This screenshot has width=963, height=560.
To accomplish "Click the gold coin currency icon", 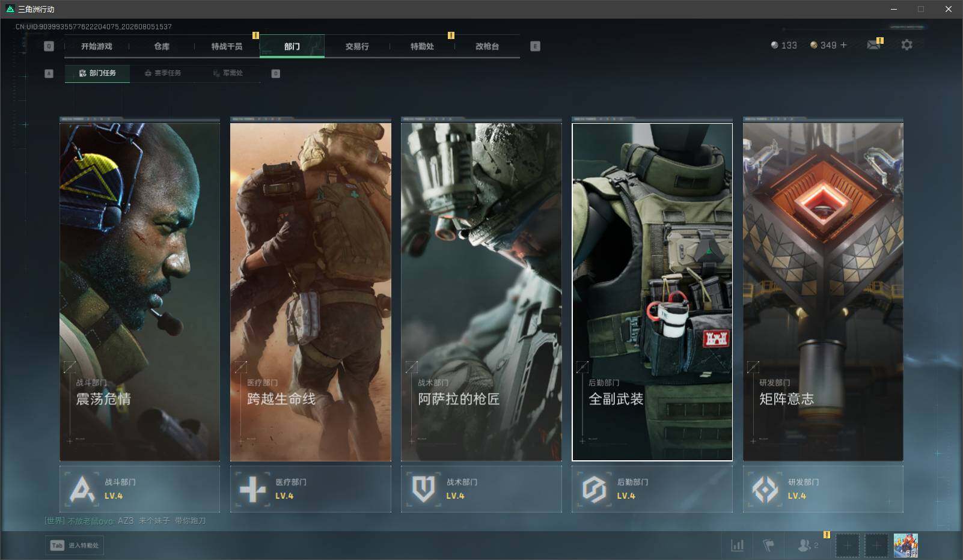I will 814,45.
